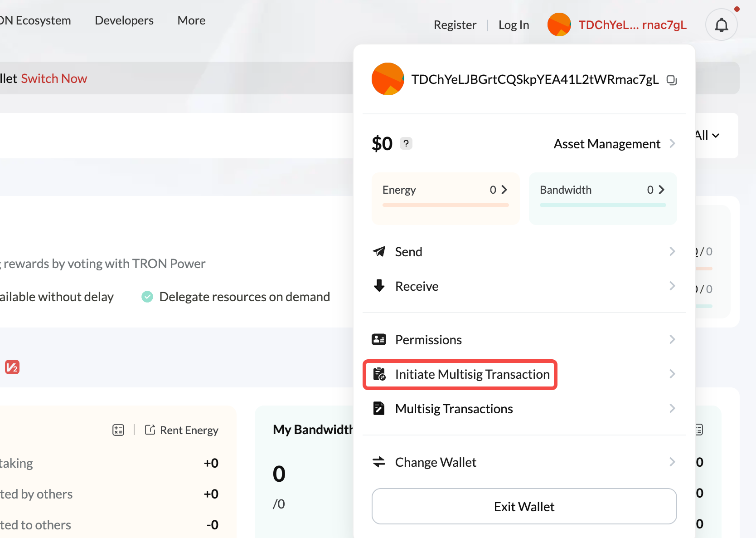Click the Send paper plane icon
The width and height of the screenshot is (756, 538).
pyautogui.click(x=379, y=251)
